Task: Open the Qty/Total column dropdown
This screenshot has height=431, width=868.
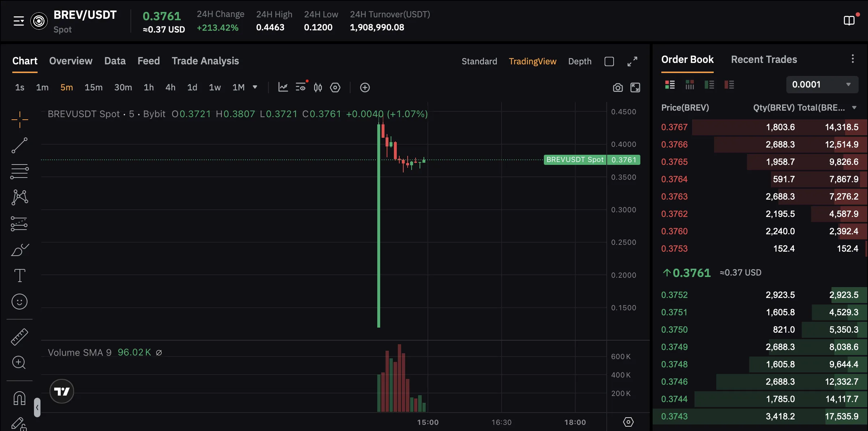Action: pyautogui.click(x=854, y=107)
